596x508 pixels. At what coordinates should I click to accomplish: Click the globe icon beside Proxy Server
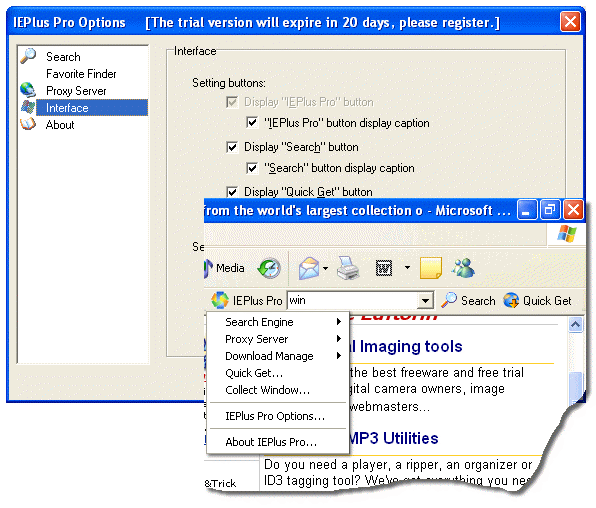click(28, 90)
